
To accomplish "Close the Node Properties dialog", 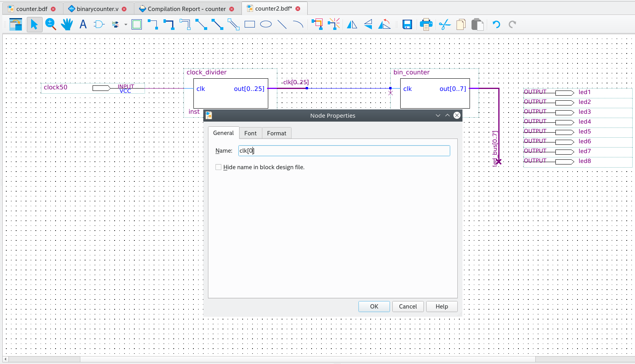I will tap(457, 115).
